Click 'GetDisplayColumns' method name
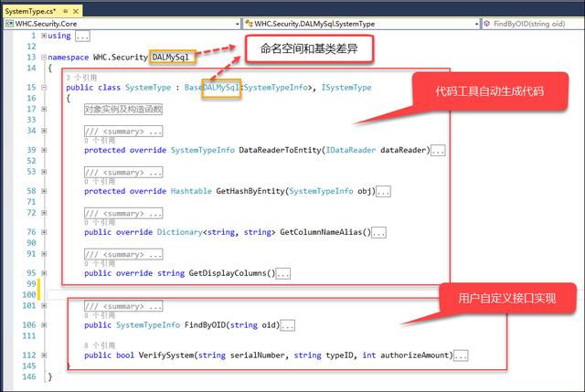This screenshot has width=585, height=392. coord(228,273)
